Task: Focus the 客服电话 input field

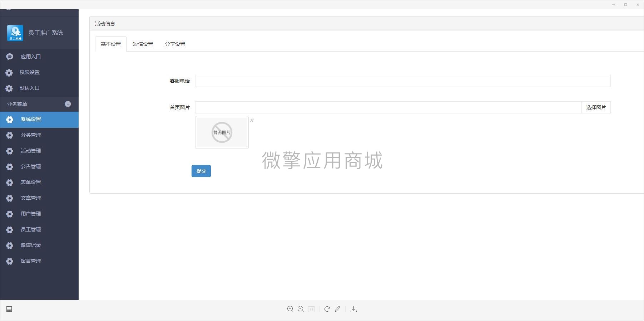Action: [x=403, y=81]
